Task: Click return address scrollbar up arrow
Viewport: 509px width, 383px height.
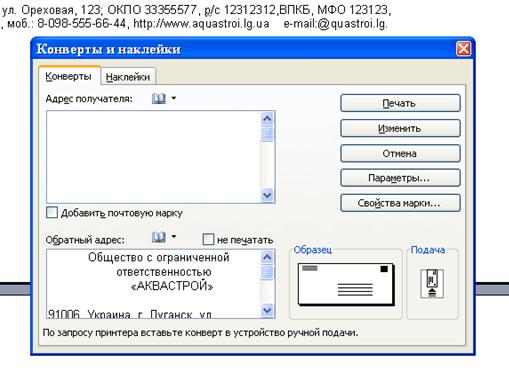Action: [267, 257]
